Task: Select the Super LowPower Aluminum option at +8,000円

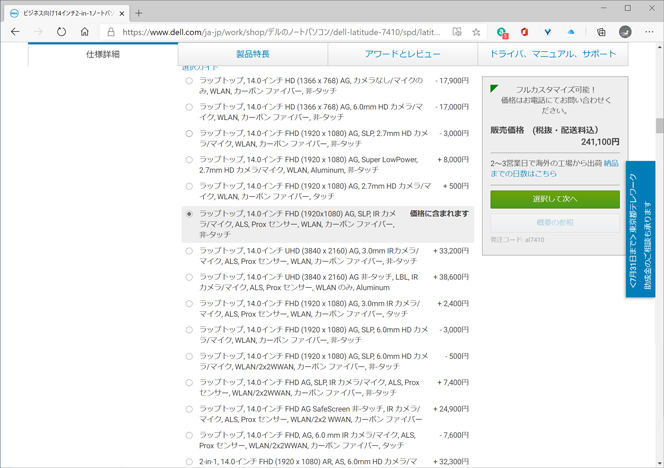Action: pos(189,160)
